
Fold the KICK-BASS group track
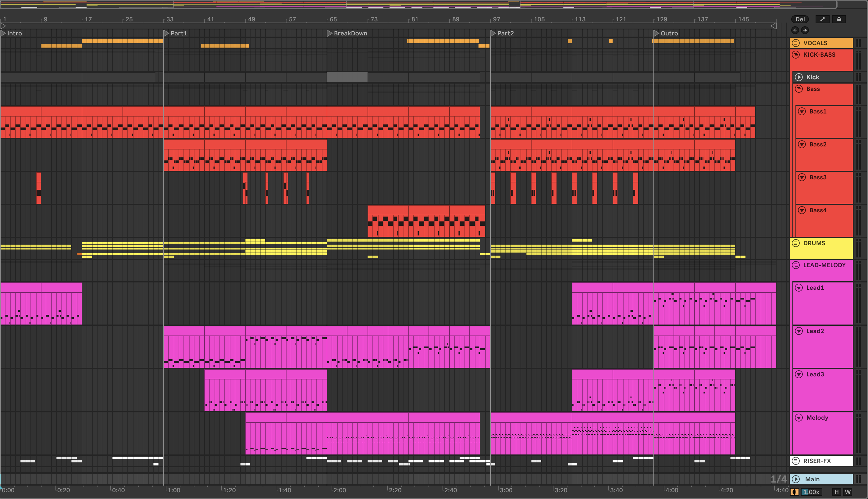796,55
